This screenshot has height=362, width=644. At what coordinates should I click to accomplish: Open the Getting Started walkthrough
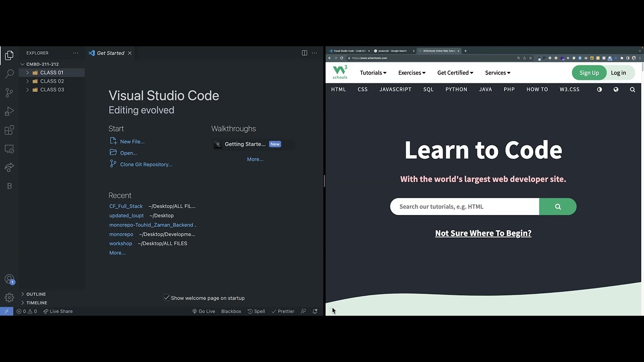coord(253,144)
